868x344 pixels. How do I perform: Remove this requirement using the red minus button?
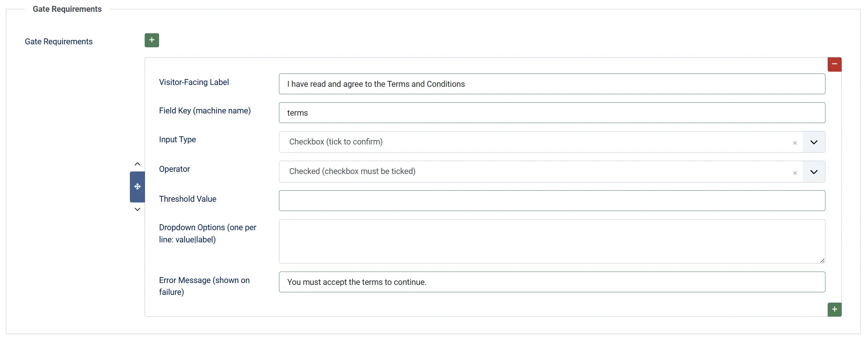[834, 64]
